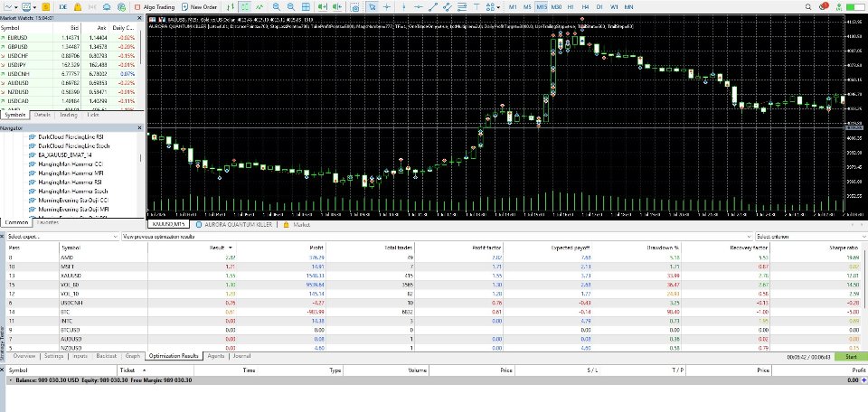Select the horizontal line drawing tool
This screenshot has height=412, width=868.
tap(419, 7)
